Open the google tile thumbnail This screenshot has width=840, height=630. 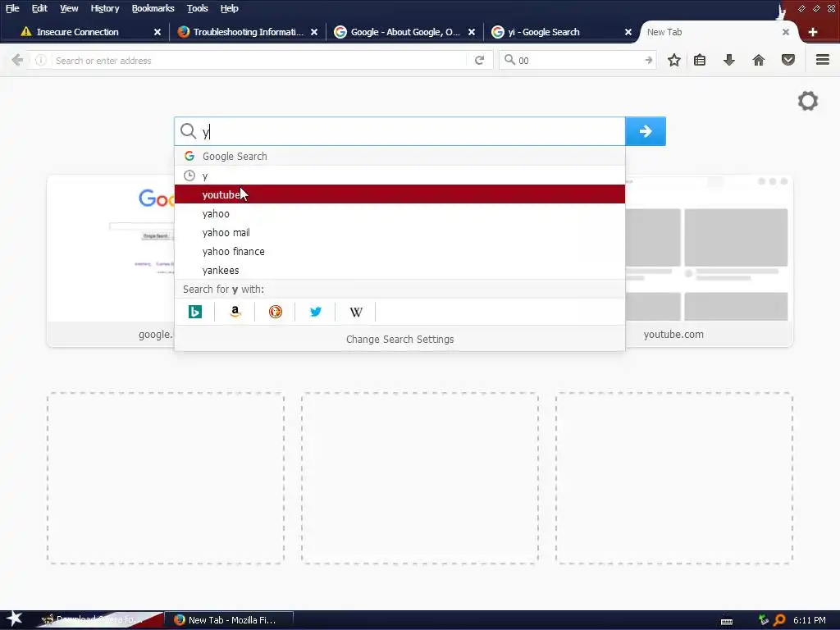pyautogui.click(x=111, y=261)
